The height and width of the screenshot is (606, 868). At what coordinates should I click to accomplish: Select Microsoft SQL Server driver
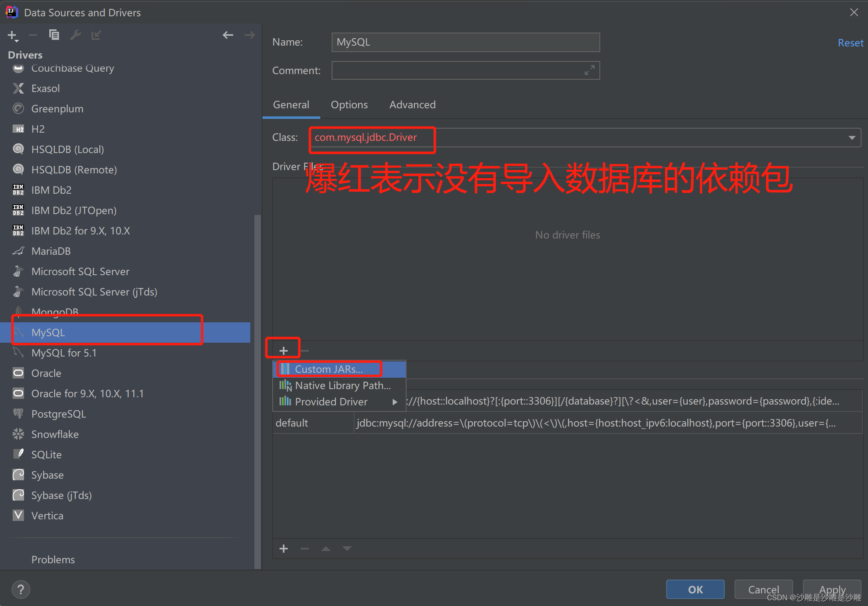125,271
